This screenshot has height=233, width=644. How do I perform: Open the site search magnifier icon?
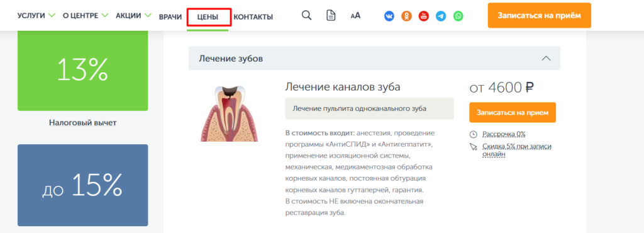(306, 16)
